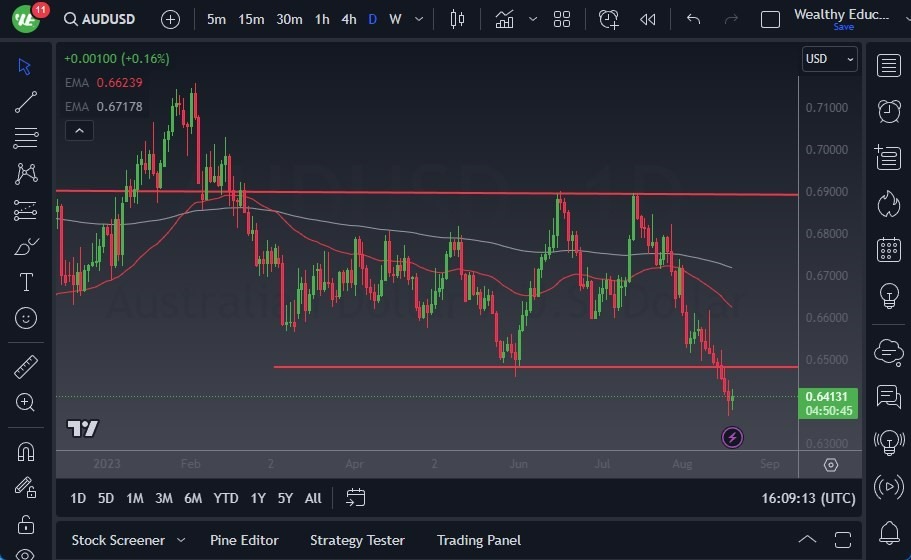Switch to the 30m timeframe
The width and height of the screenshot is (911, 560).
(x=289, y=19)
